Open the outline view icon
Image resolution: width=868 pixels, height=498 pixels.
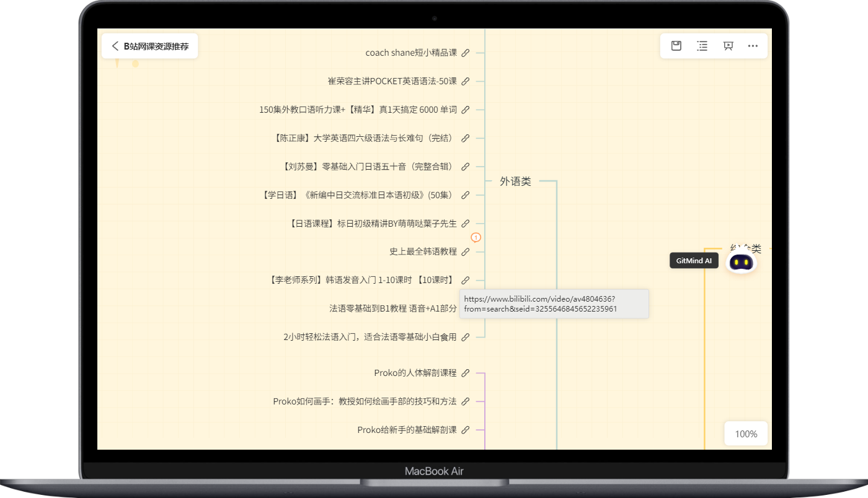[702, 46]
